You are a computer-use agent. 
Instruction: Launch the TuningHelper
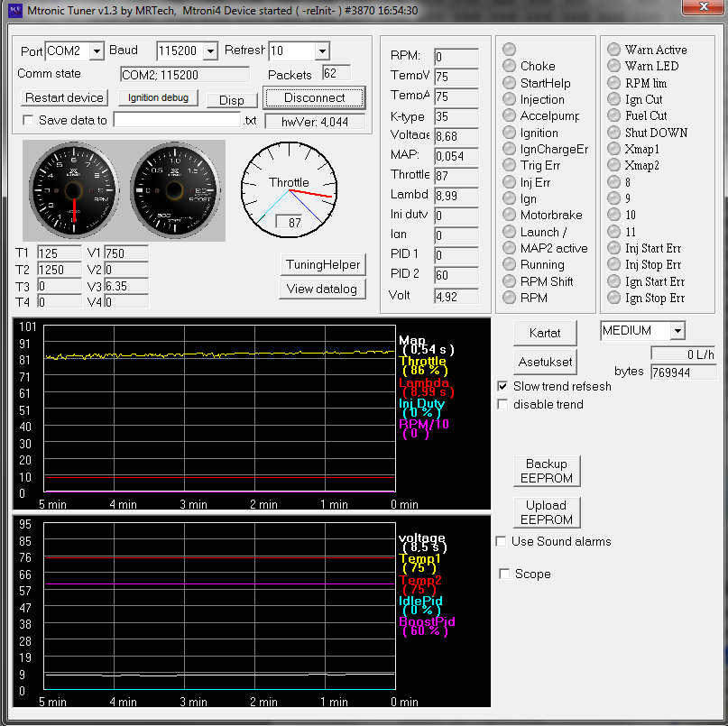pyautogui.click(x=323, y=264)
